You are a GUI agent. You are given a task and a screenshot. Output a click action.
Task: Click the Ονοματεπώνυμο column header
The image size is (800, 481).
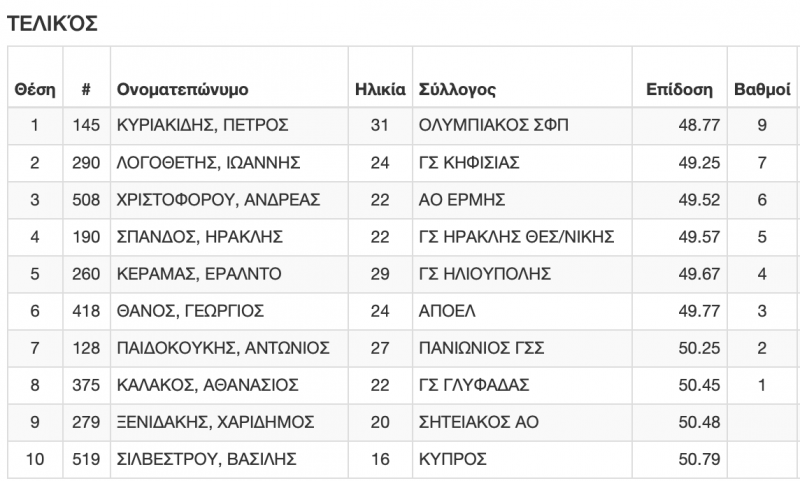pyautogui.click(x=182, y=88)
